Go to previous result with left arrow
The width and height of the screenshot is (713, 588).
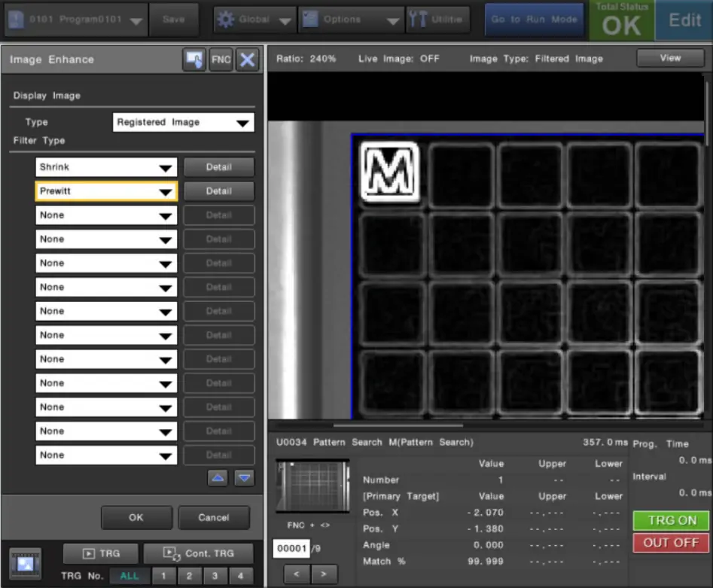[297, 574]
